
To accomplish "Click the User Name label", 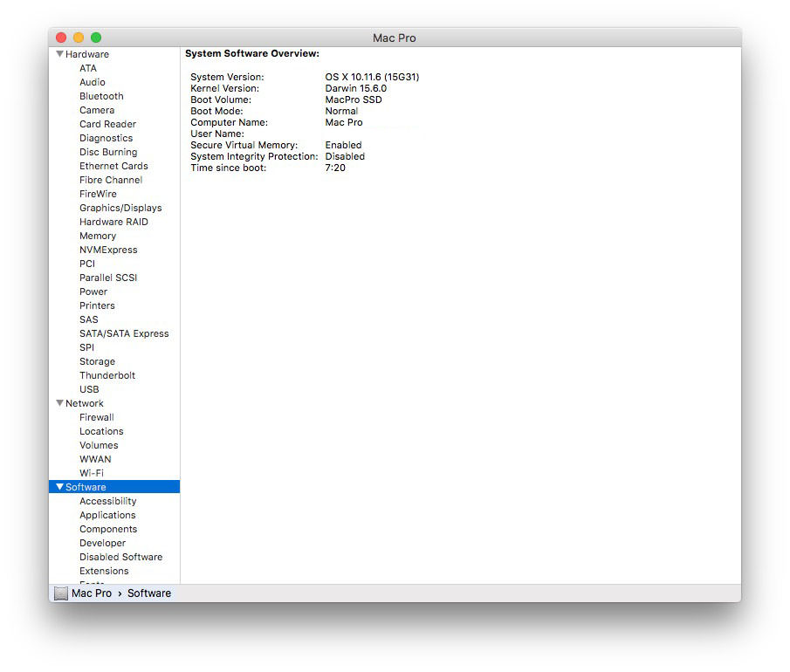I will [x=217, y=134].
